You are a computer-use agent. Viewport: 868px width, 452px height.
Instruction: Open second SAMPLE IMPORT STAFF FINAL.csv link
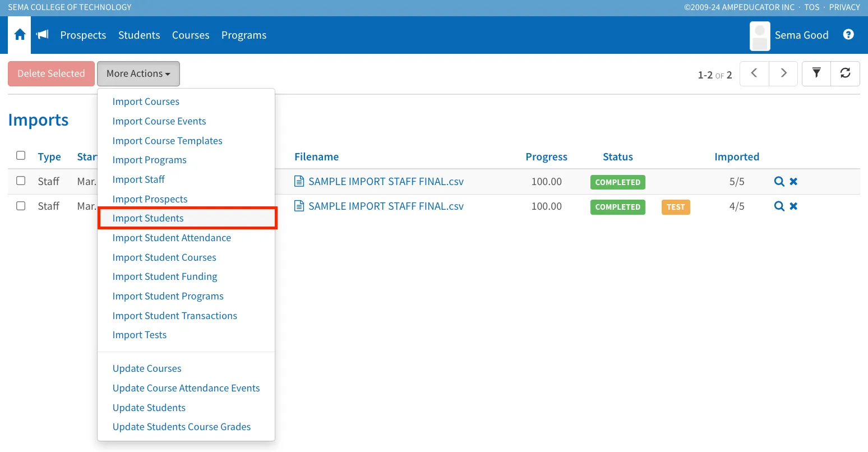click(386, 206)
